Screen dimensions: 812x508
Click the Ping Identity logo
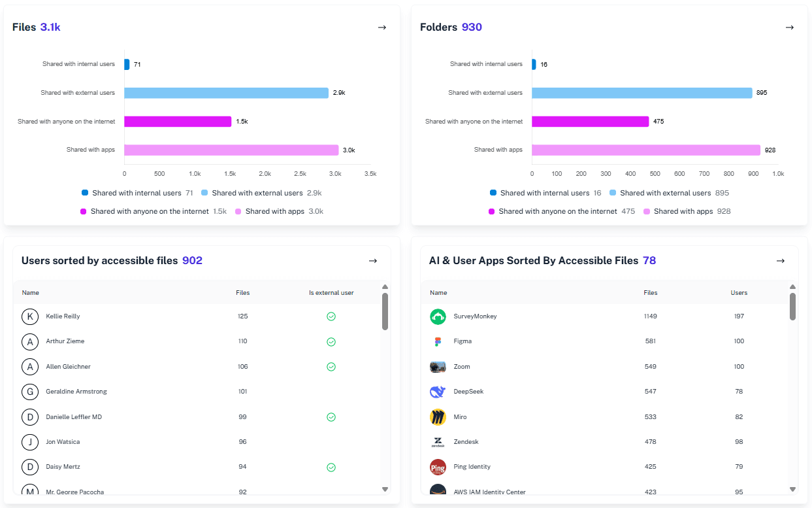coord(438,466)
